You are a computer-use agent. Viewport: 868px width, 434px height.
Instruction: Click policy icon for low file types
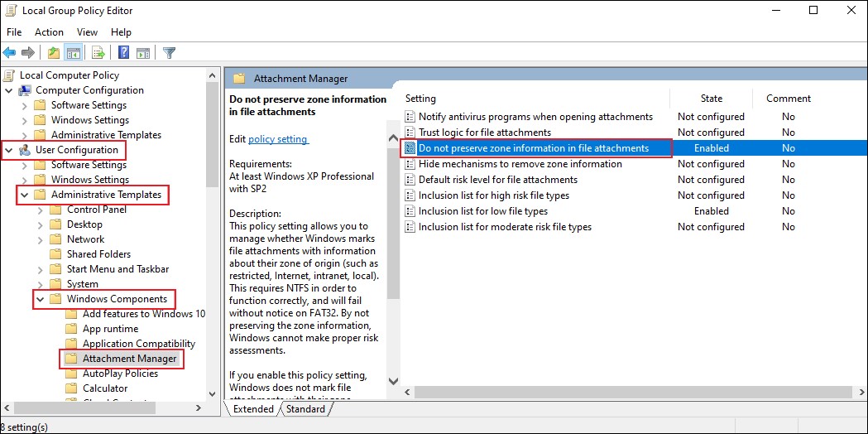click(x=410, y=211)
